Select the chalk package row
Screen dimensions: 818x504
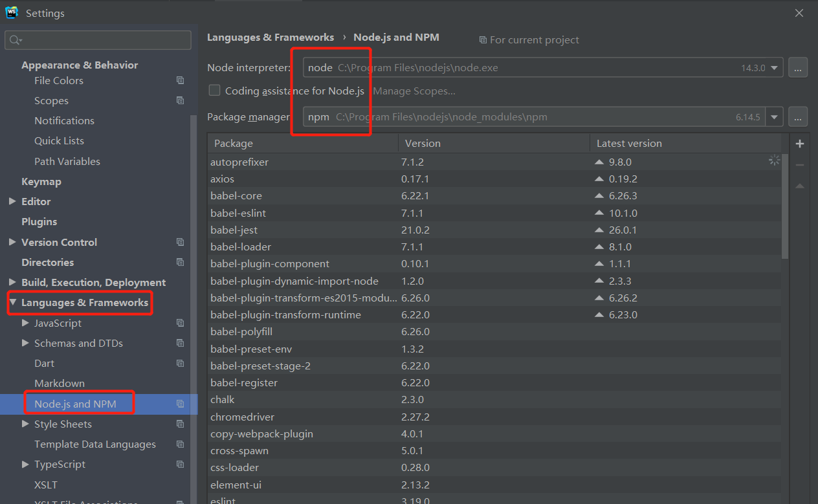click(494, 400)
